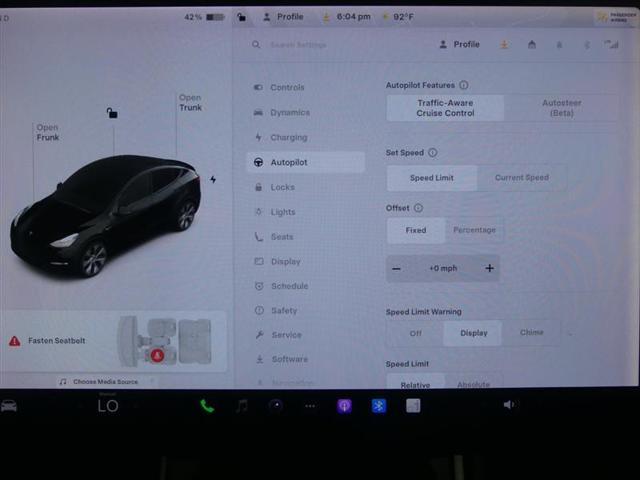Screen dimensions: 640x480
Task: Open the blue Bluetooth app
Action: coord(379,406)
